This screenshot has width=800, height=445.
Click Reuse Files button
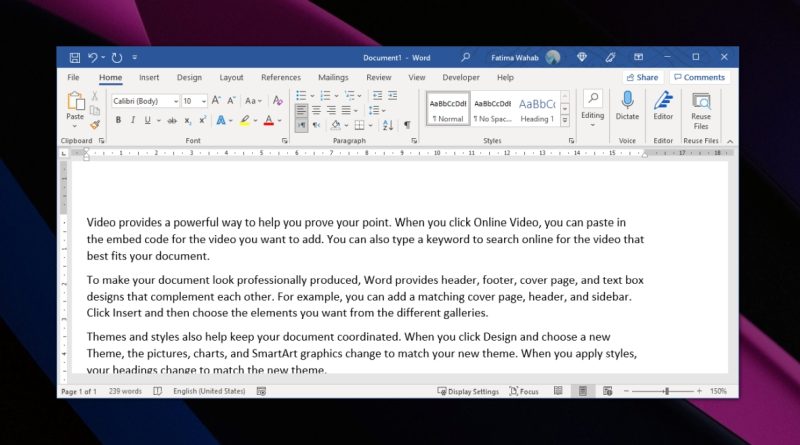click(701, 111)
